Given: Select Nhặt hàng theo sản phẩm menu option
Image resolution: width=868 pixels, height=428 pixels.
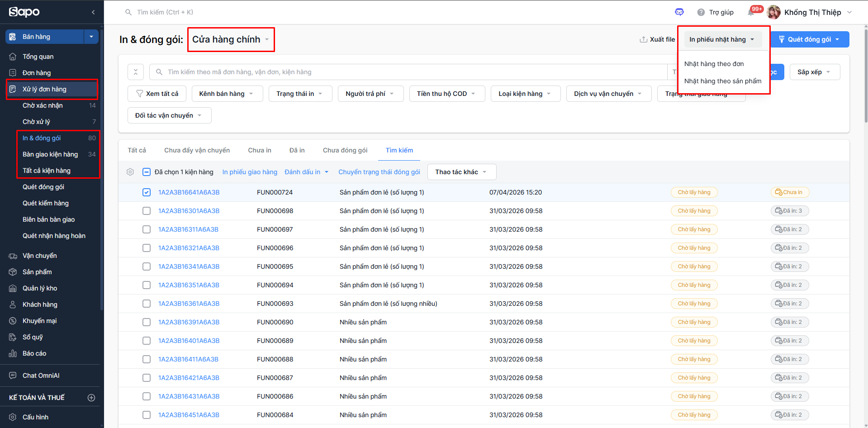Looking at the screenshot, I should coord(722,81).
